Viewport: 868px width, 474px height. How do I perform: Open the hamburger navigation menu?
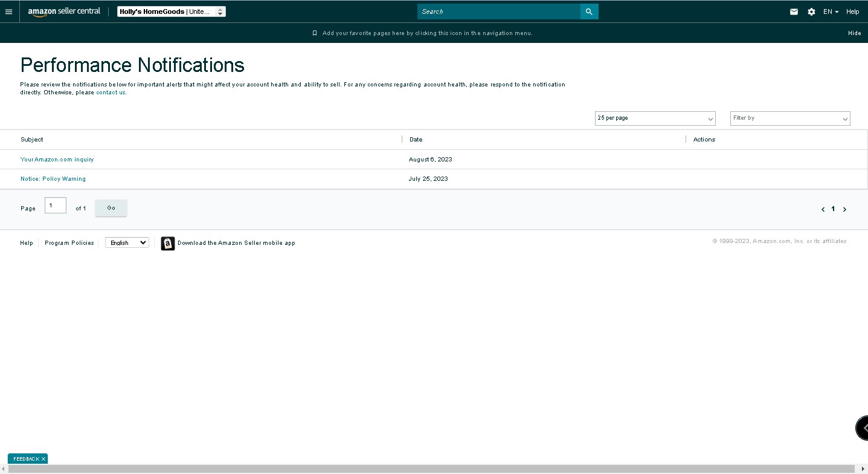[x=8, y=11]
